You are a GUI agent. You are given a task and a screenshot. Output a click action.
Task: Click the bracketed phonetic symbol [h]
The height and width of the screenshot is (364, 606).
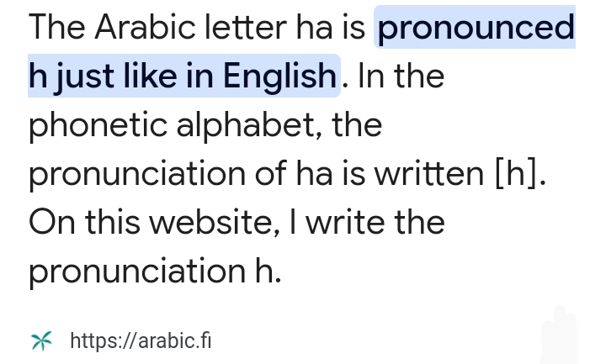click(x=517, y=174)
